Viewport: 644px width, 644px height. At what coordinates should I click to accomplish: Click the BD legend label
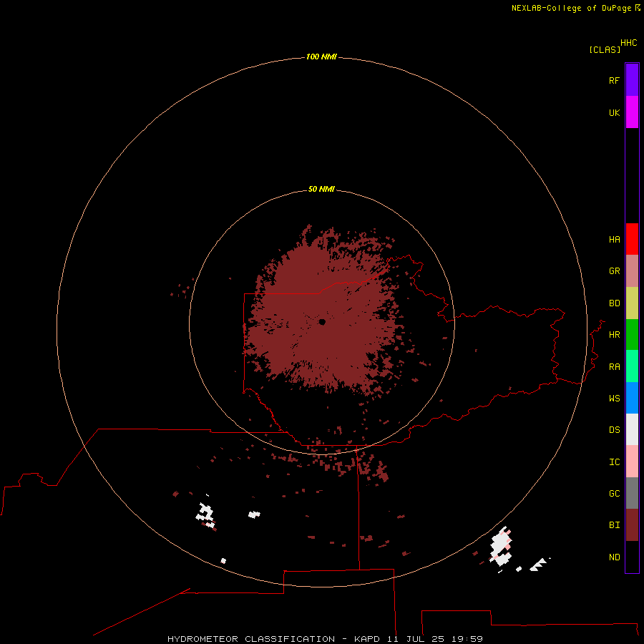tap(614, 303)
